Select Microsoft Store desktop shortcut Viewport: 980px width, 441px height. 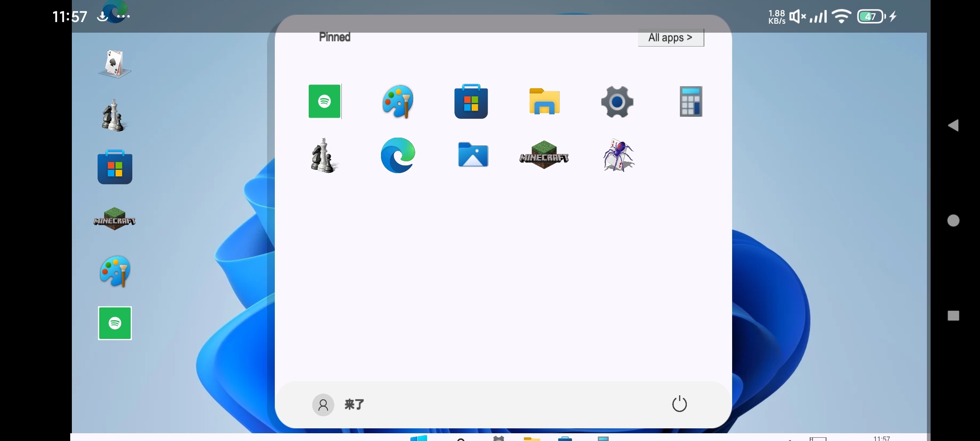click(115, 167)
